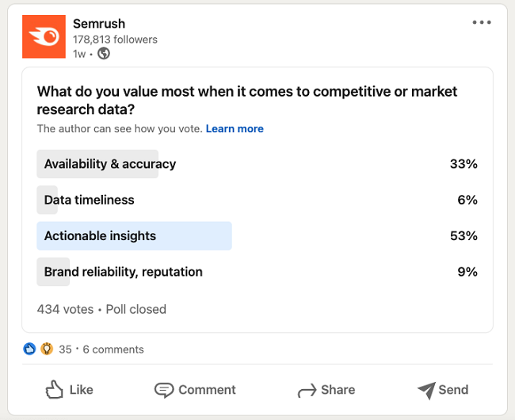Image resolution: width=515 pixels, height=420 pixels.
Task: Click the thumbs-up Like icon
Action: point(54,389)
